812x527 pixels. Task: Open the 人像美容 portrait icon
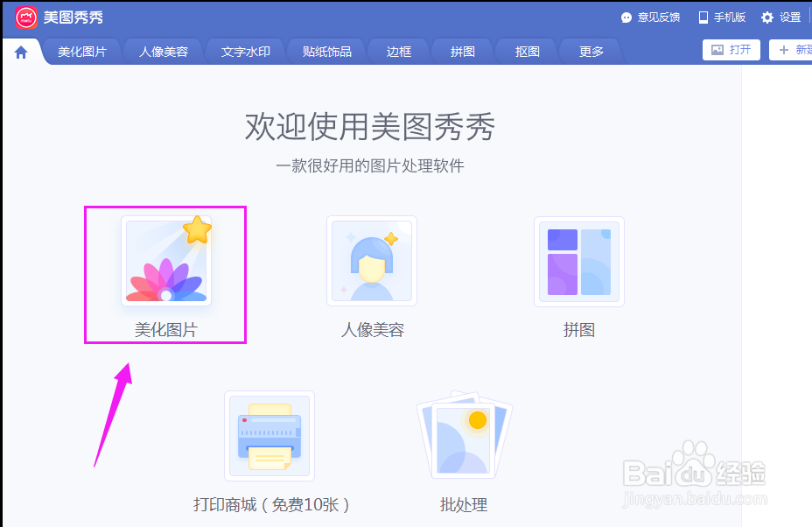372,261
